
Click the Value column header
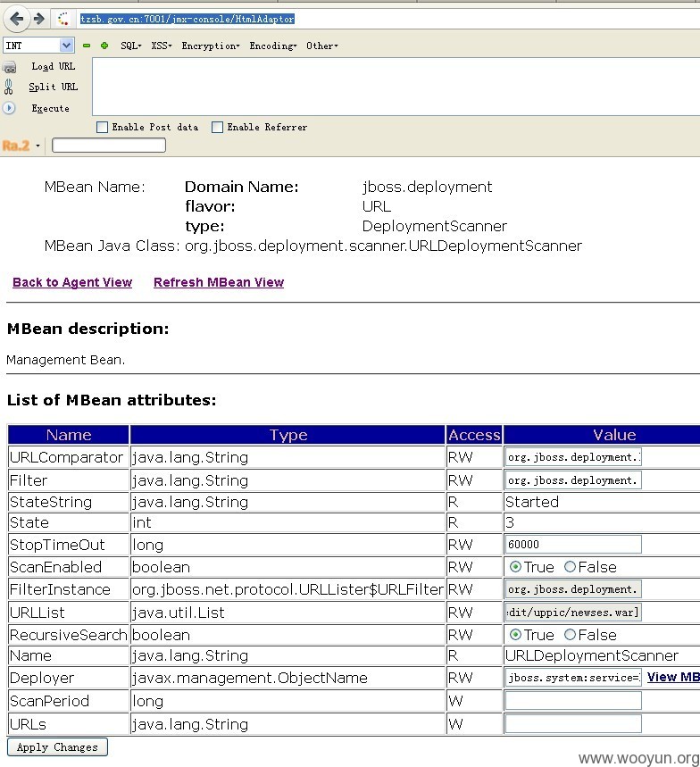coord(602,435)
